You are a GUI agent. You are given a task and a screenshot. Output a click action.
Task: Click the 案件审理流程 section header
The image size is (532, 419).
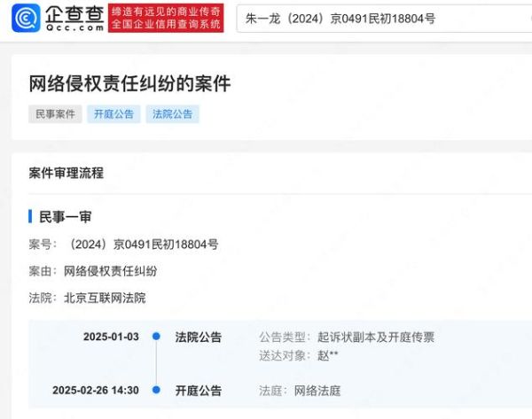66,173
